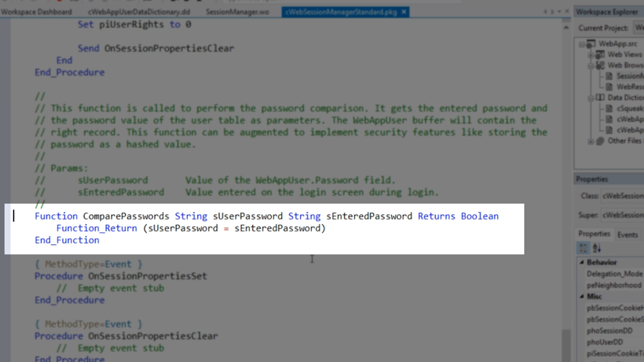
Task: Close the cWebSessionManagerStandard.pkg tab
Action: [405, 12]
